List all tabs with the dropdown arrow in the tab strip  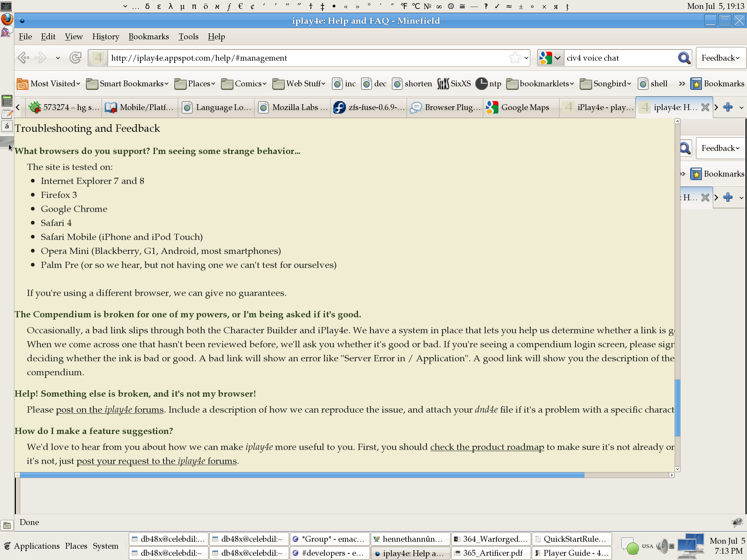741,108
